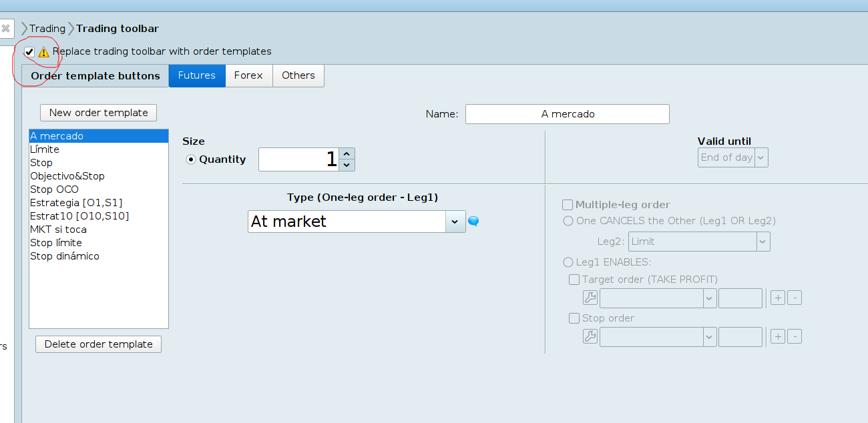Viewport: 868px width, 423px height.
Task: Click the wrench icon for Stop order
Action: pyautogui.click(x=590, y=337)
